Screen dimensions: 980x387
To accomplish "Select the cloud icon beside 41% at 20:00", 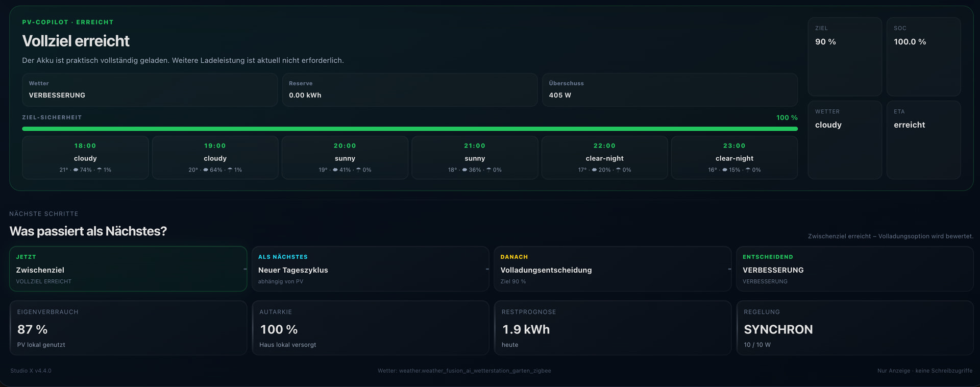I will [x=335, y=170].
